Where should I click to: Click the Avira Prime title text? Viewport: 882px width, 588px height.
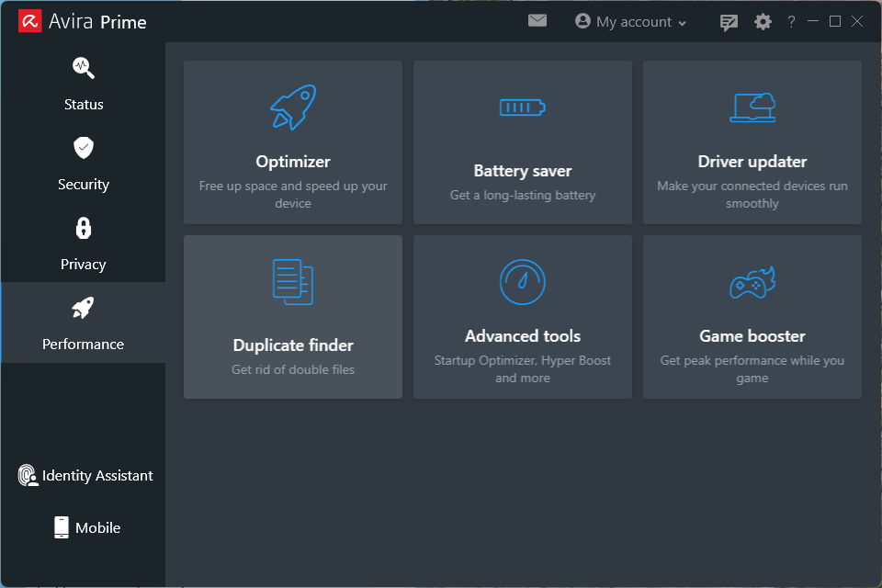(x=97, y=22)
